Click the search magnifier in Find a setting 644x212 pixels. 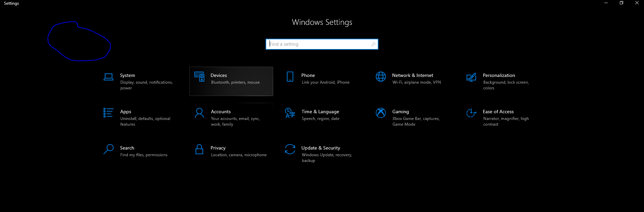pyautogui.click(x=373, y=44)
